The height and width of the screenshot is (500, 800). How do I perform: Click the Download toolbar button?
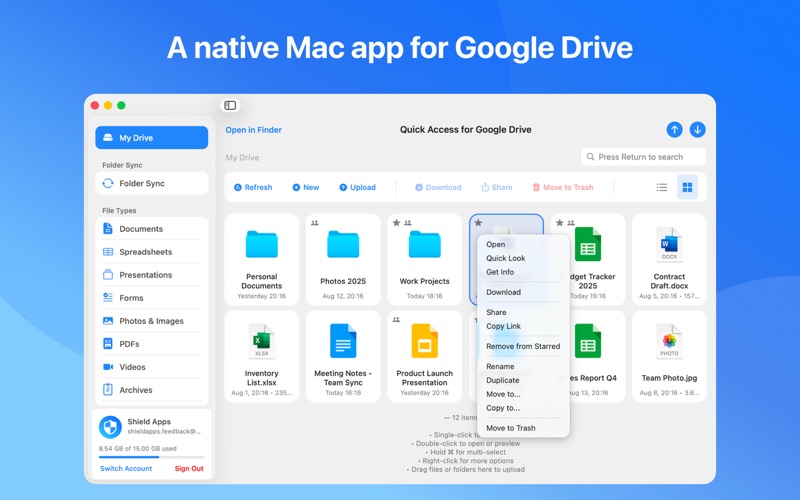tap(438, 187)
